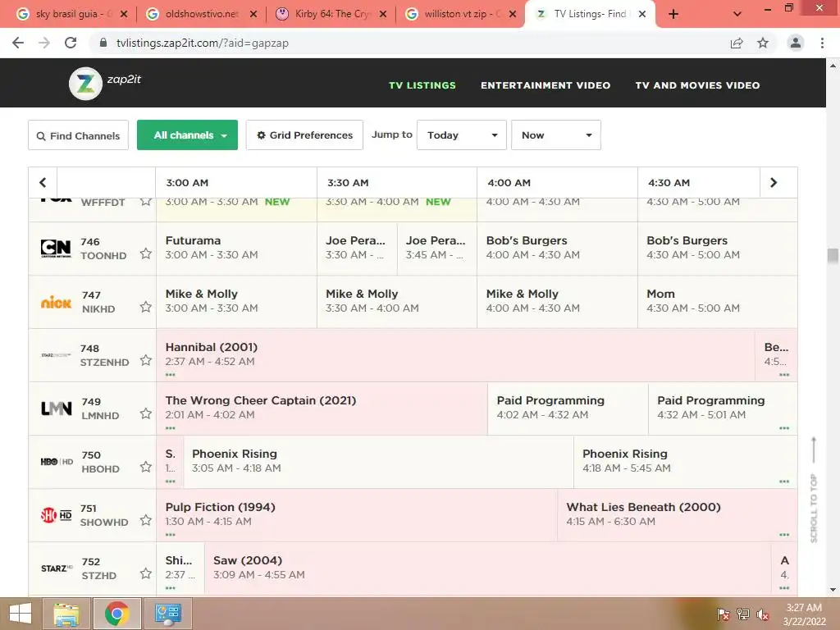Open a new browser tab
Image resolution: width=840 pixels, height=630 pixels.
coord(673,14)
